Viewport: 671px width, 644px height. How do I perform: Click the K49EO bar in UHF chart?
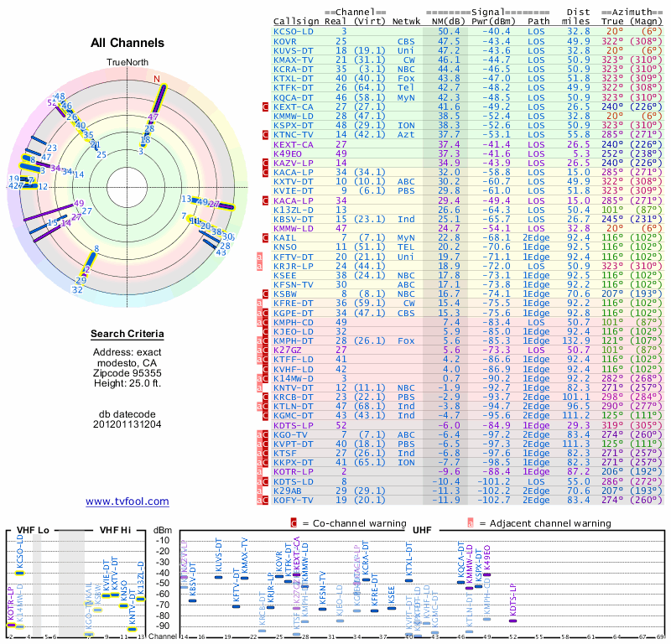[x=486, y=574]
